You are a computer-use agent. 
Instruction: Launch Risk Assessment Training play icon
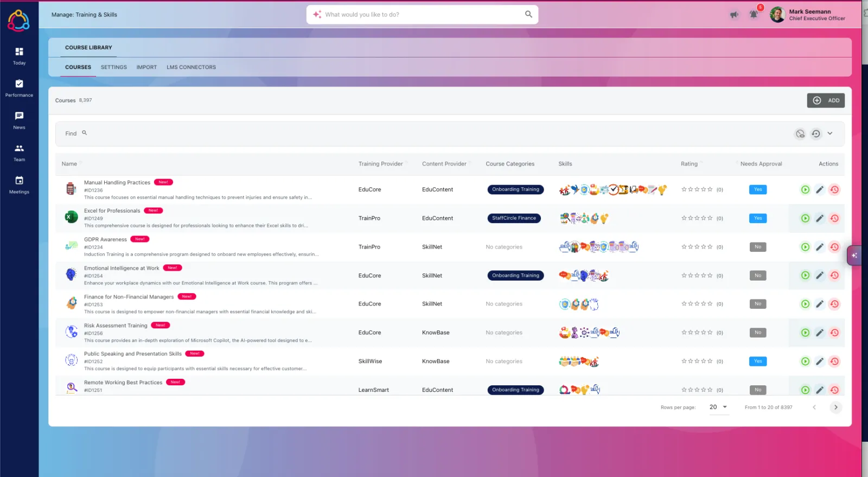[805, 333]
